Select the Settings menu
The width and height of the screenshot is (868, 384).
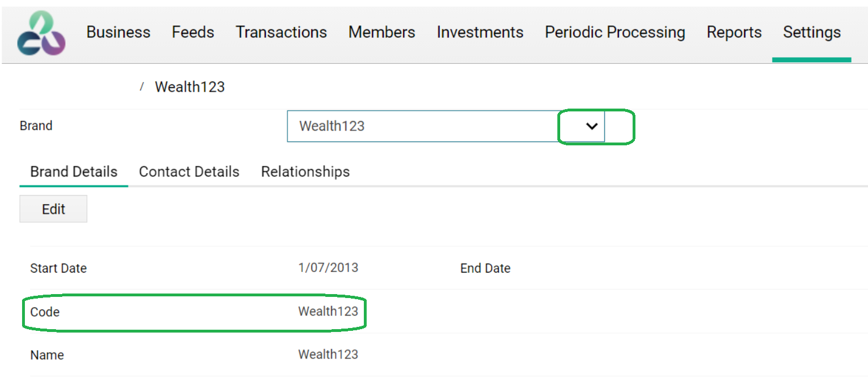811,33
